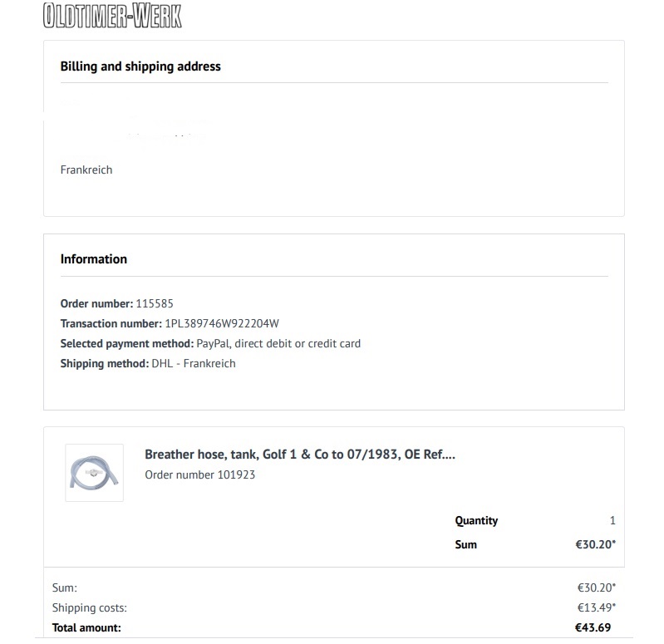Click the Billing and shipping address heading

(140, 66)
